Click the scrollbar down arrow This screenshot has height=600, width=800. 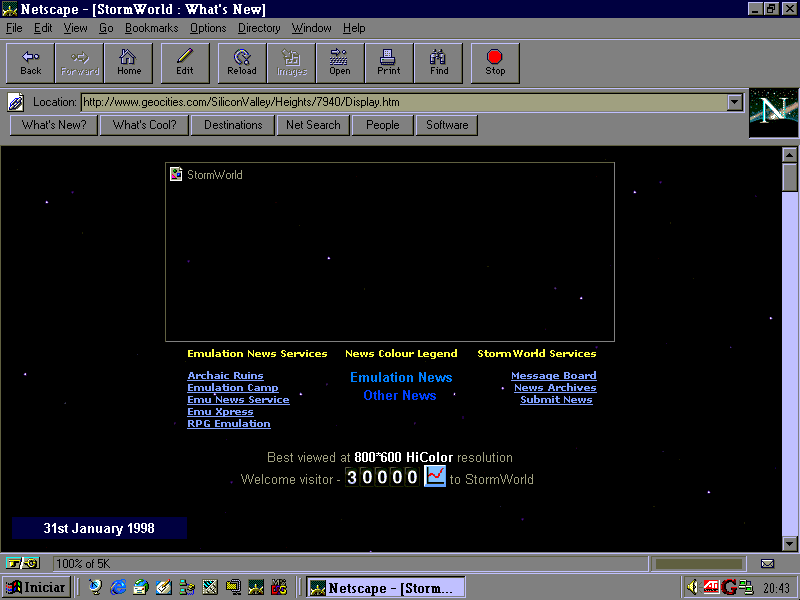point(789,543)
